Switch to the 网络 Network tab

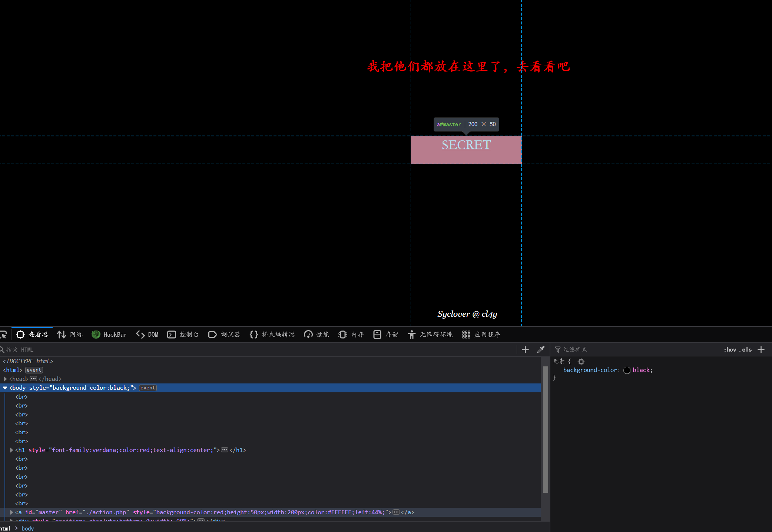[x=70, y=335]
